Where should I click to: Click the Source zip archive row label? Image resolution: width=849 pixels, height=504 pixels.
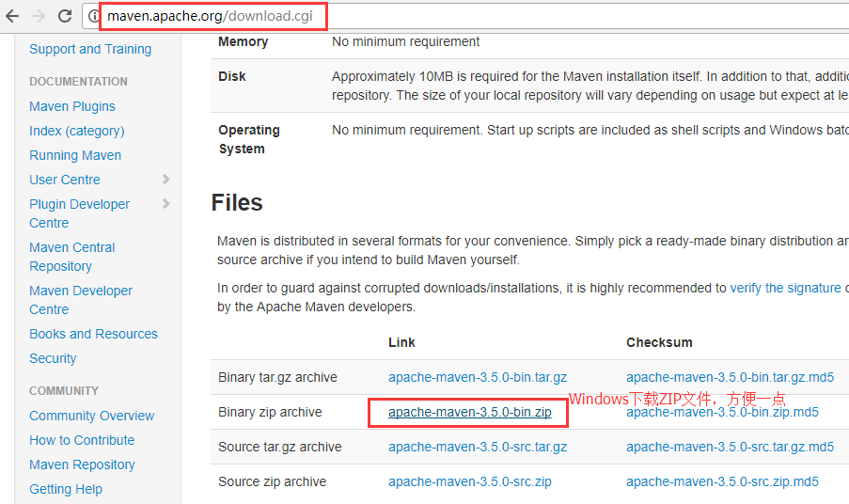(x=273, y=481)
